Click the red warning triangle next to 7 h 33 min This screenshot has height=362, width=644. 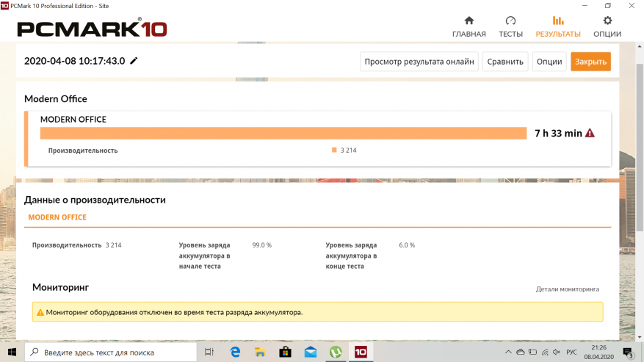(x=590, y=133)
